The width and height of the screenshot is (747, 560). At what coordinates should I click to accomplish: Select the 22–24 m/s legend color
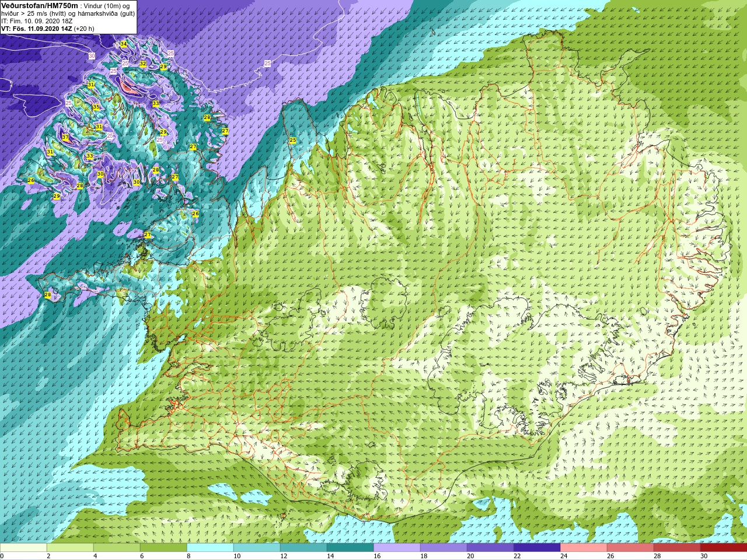(x=537, y=548)
